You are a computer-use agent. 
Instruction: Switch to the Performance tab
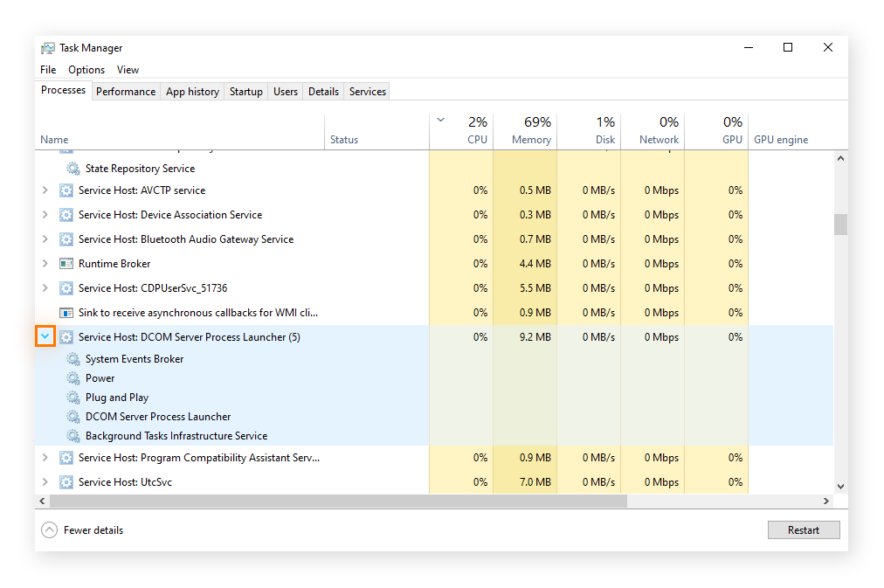[126, 92]
